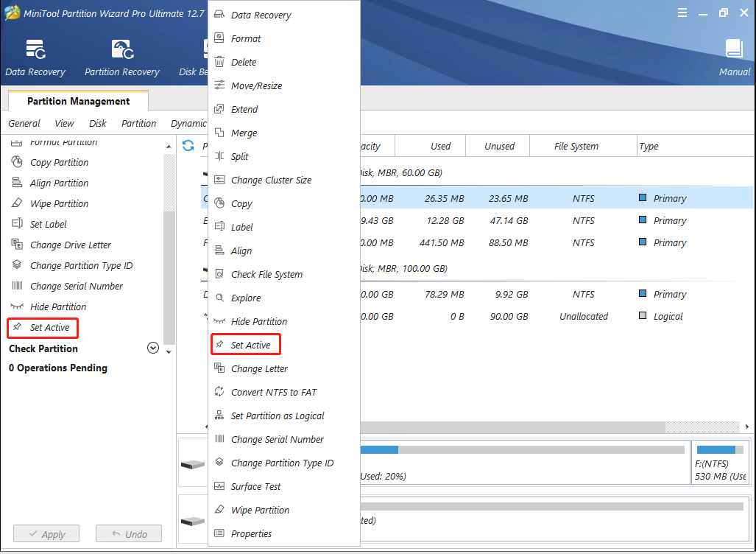The image size is (756, 554).
Task: Switch to the Partition Management tab
Action: tap(78, 101)
